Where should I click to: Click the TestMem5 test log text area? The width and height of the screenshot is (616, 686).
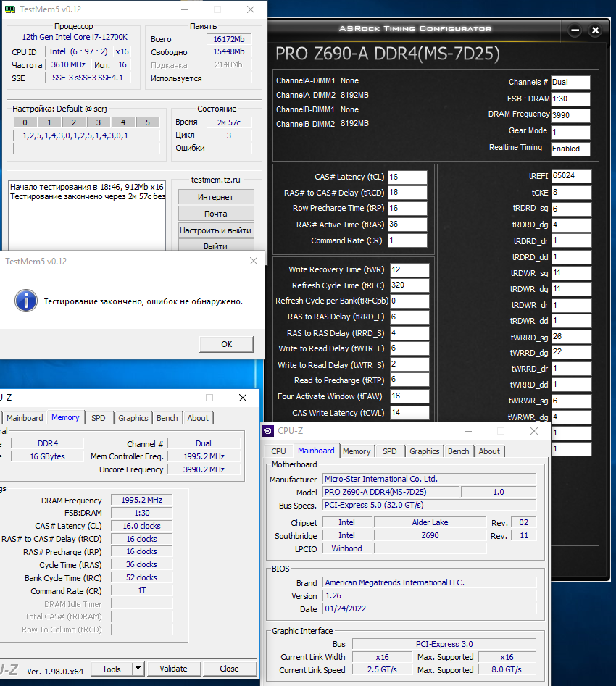[87, 215]
